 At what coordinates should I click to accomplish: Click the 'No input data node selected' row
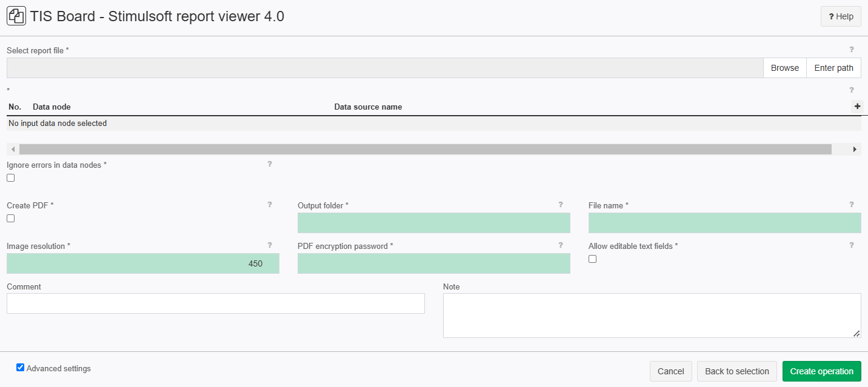(x=434, y=124)
